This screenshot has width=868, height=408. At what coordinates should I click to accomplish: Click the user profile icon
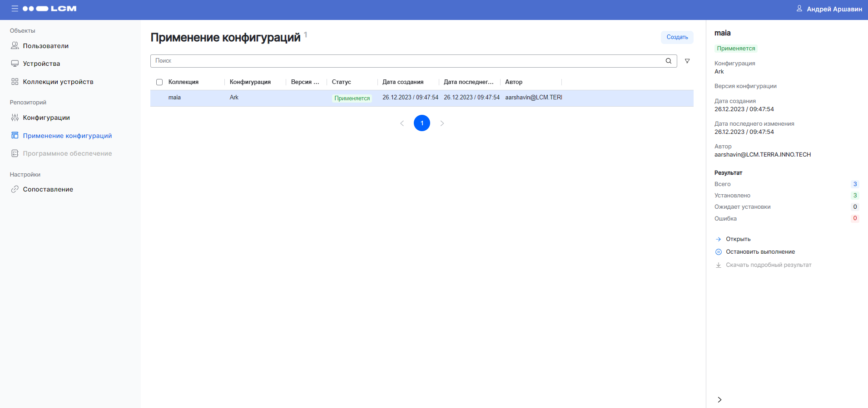[x=799, y=9]
